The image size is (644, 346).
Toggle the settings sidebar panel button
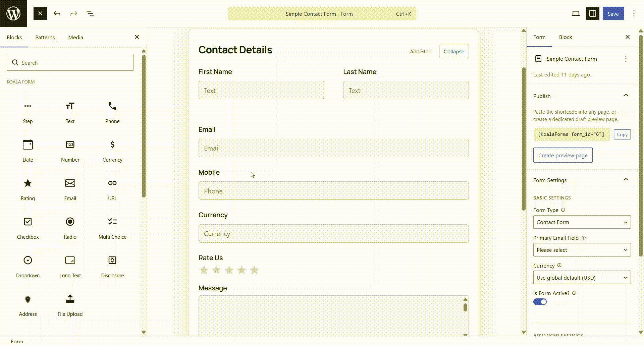coord(593,14)
